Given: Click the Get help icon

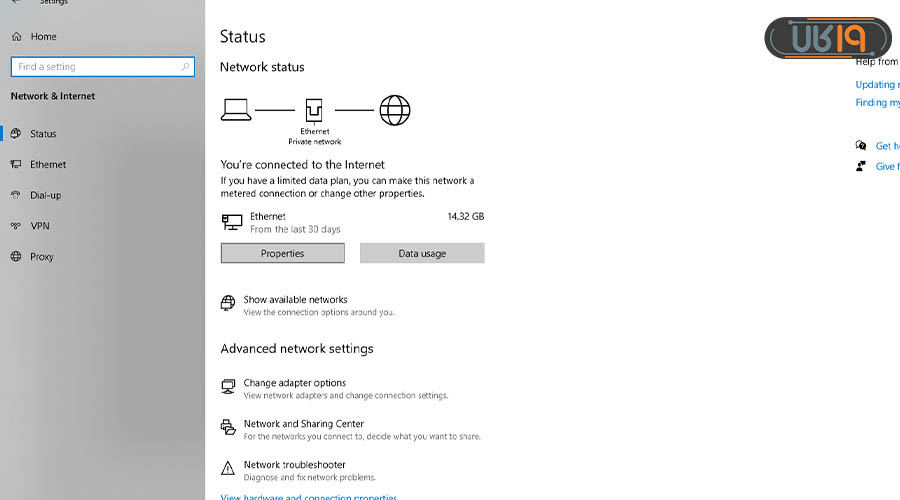Looking at the screenshot, I should (861, 145).
